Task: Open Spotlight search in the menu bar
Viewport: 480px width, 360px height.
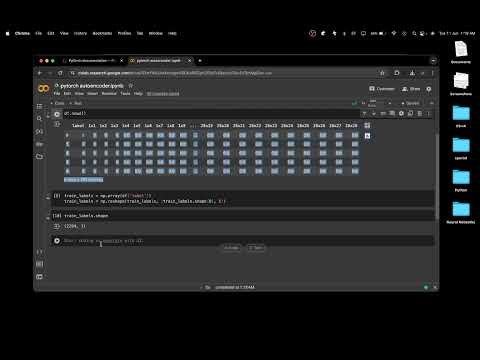Action: pyautogui.click(x=414, y=33)
